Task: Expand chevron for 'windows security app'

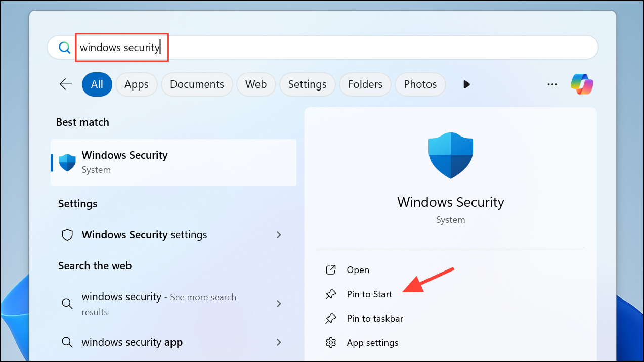Action: [279, 342]
